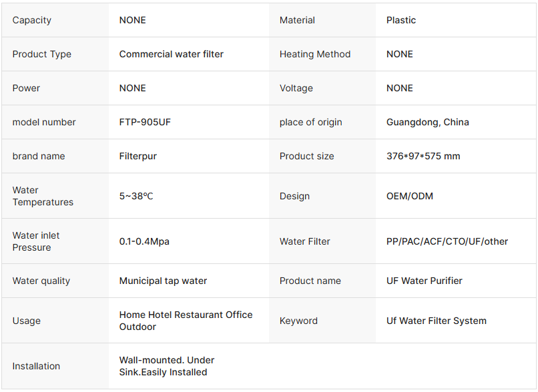Click the Plastic material value
Image resolution: width=538 pixels, height=392 pixels.
click(400, 20)
